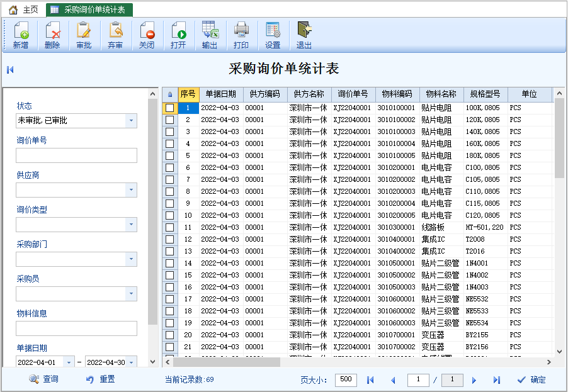Sort by 供方编码 column header
The image size is (568, 392).
click(265, 94)
